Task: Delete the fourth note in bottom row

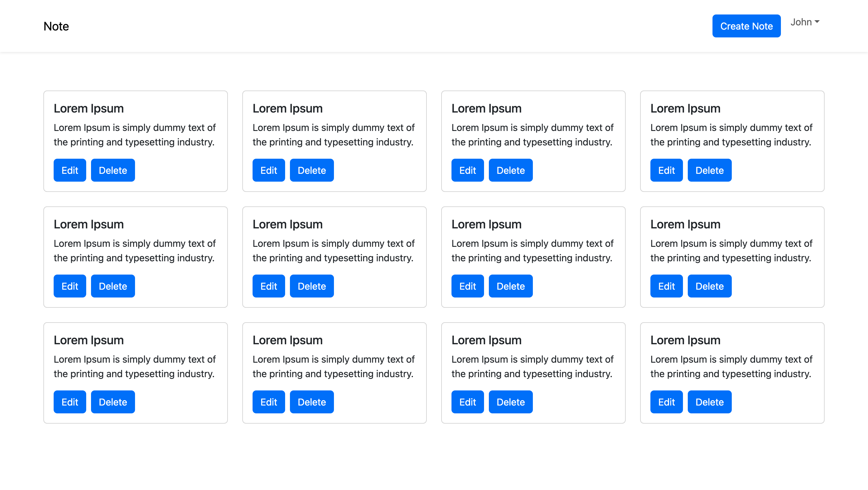Action: coord(709,402)
